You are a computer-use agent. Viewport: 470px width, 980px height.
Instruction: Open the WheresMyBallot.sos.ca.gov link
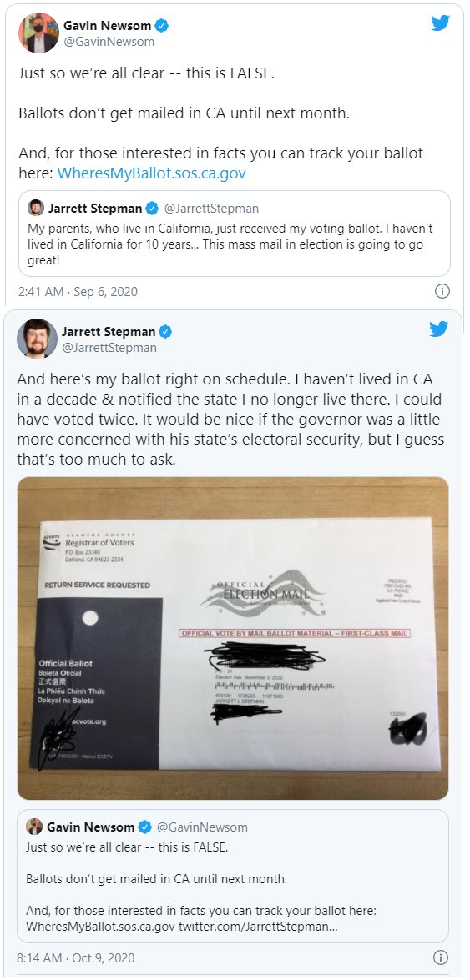(x=151, y=173)
